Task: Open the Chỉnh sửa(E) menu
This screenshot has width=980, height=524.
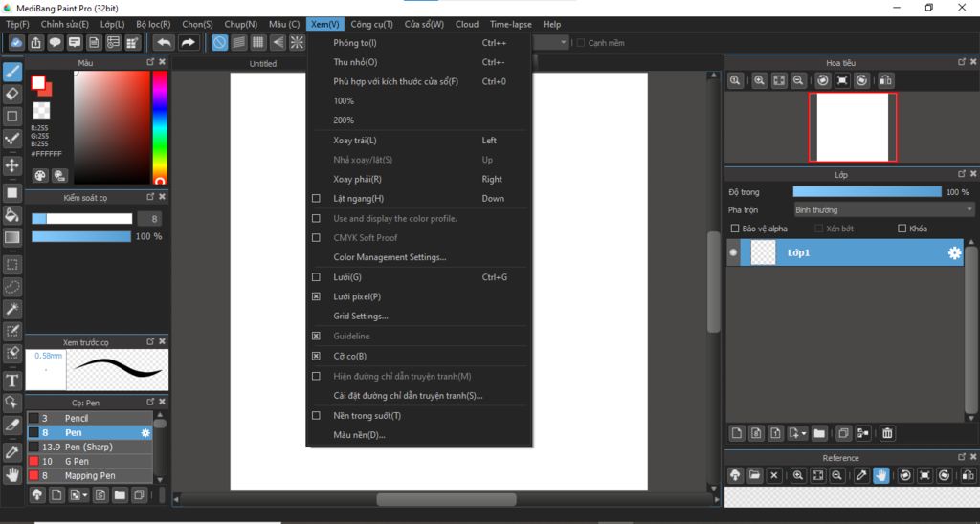Action: tap(65, 24)
